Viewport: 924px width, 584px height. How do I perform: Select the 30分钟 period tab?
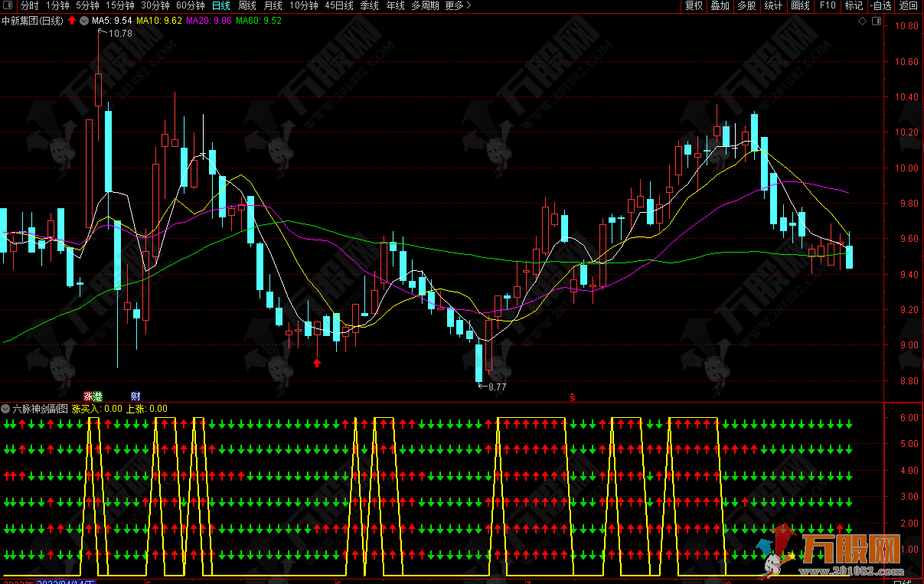(155, 5)
